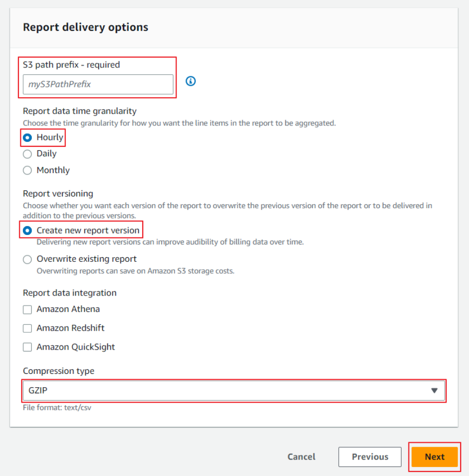Proceed with the orange Next button
Image resolution: width=469 pixels, height=476 pixels.
coord(434,457)
